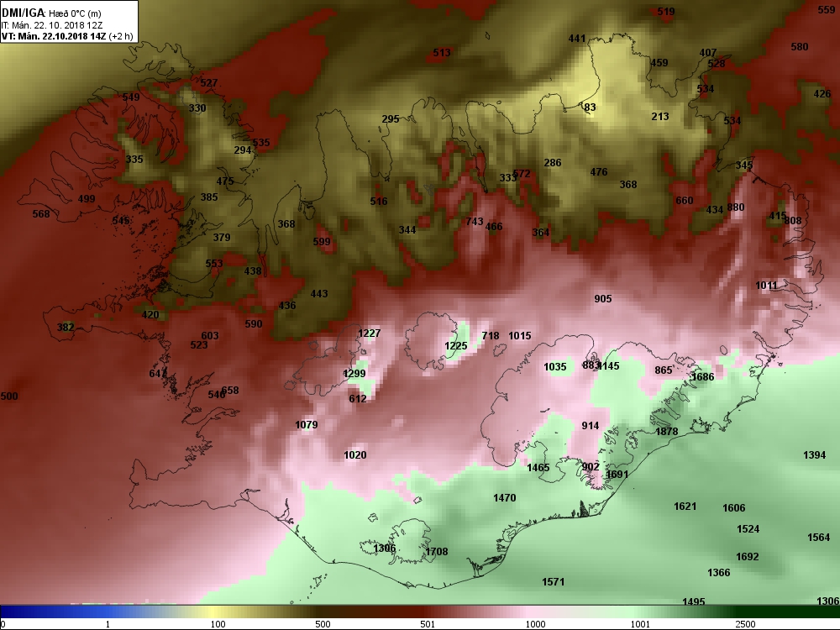Select the map value '1470'

pyautogui.click(x=505, y=497)
